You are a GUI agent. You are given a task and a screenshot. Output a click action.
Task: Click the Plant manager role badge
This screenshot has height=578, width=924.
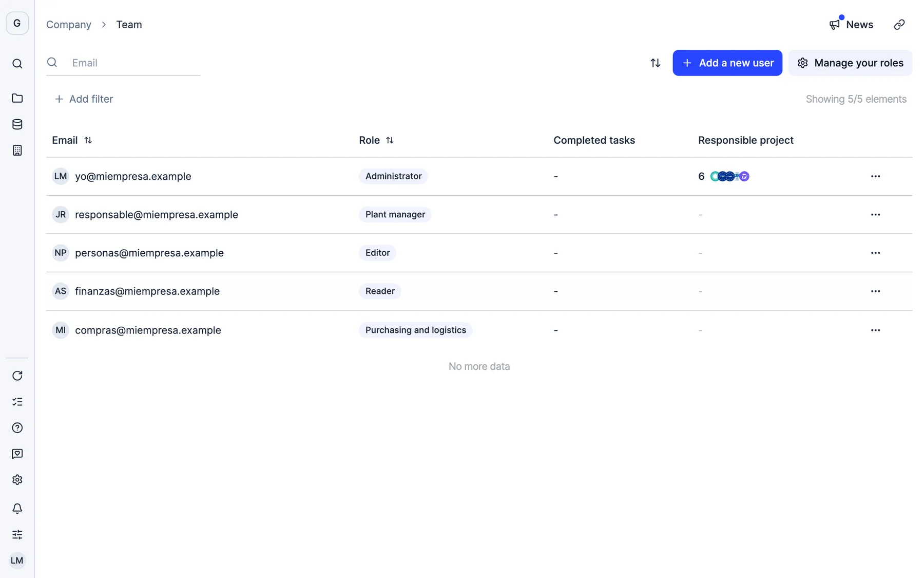click(395, 215)
